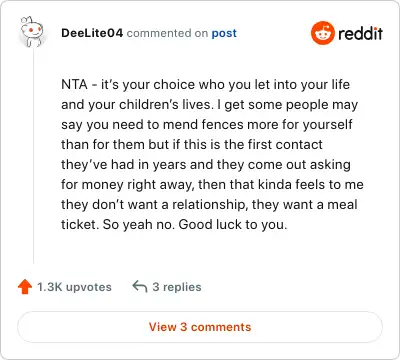
Task: Follow the blue "post" link
Action: (224, 33)
